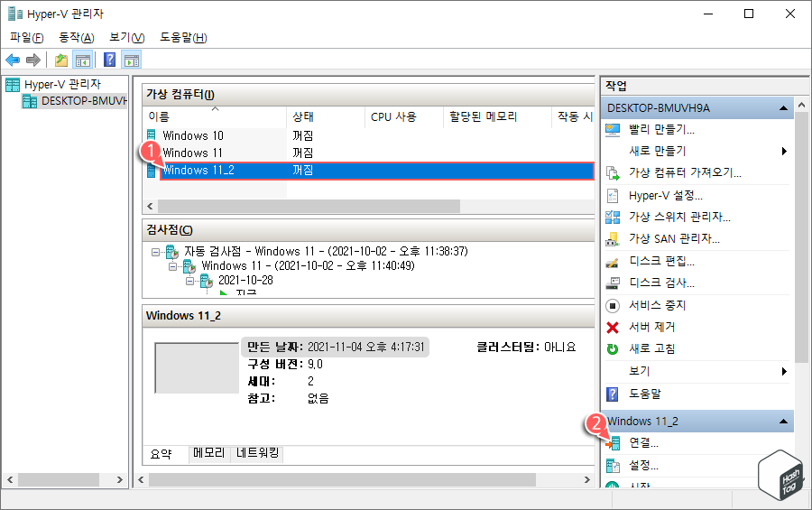812x510 pixels.
Task: Click the 연결 connect icon
Action: click(x=614, y=444)
